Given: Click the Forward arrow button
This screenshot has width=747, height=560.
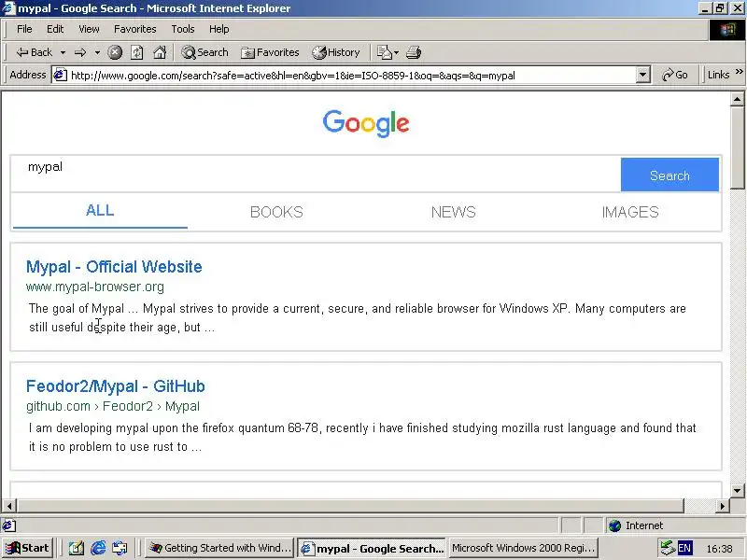Looking at the screenshot, I should [80, 52].
